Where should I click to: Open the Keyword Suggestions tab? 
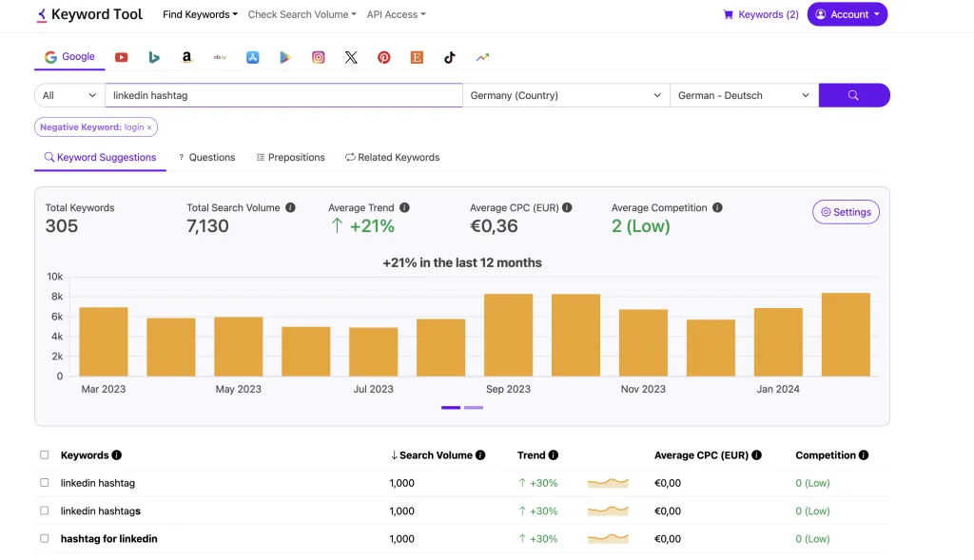click(100, 157)
